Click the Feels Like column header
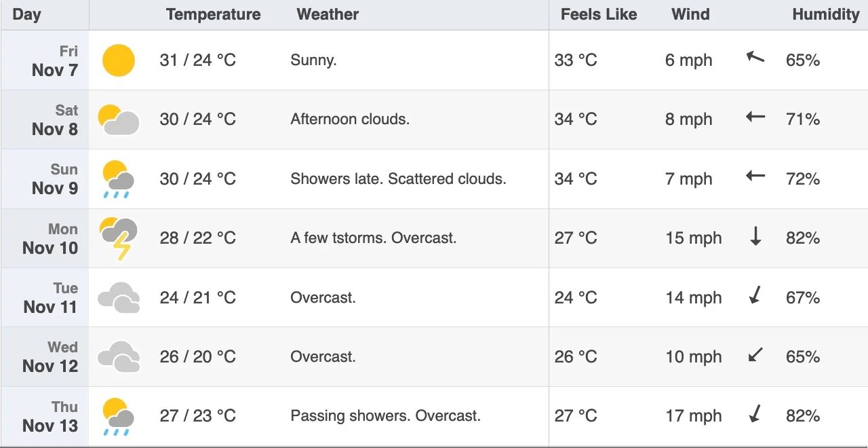The height and width of the screenshot is (448, 868). [x=599, y=14]
